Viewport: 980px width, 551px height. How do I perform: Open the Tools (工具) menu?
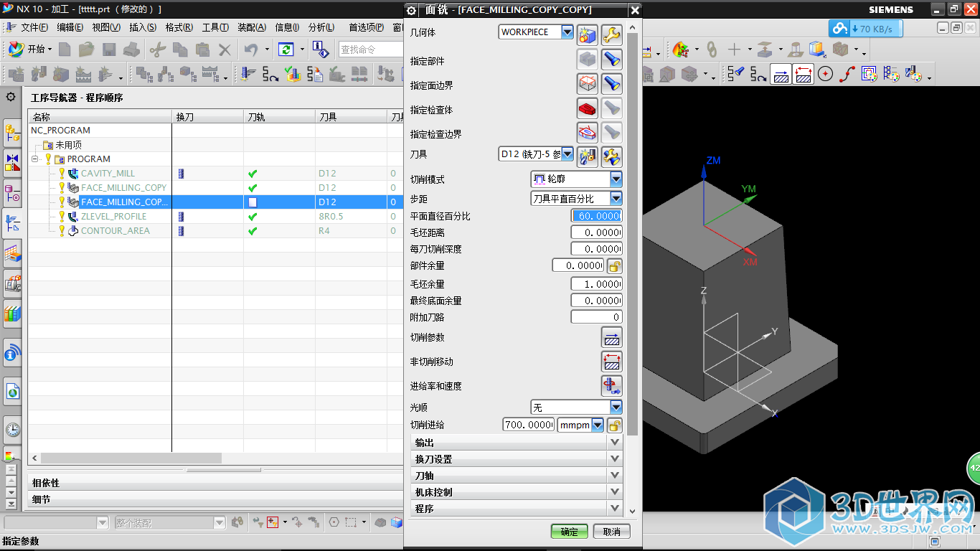(215, 27)
